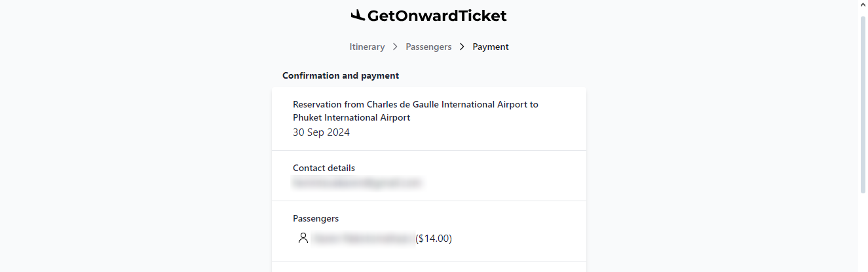Click the Passengers section label in card
The height and width of the screenshot is (272, 868).
[x=316, y=218]
